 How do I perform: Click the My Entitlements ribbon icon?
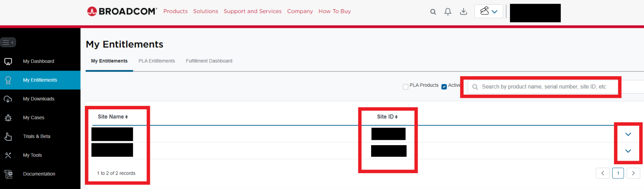coord(8,80)
